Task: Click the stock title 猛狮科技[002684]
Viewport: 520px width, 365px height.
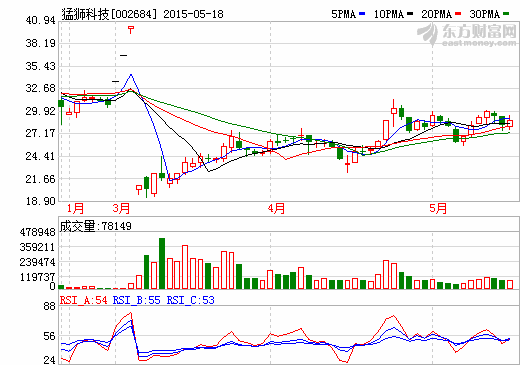Action: pos(109,14)
